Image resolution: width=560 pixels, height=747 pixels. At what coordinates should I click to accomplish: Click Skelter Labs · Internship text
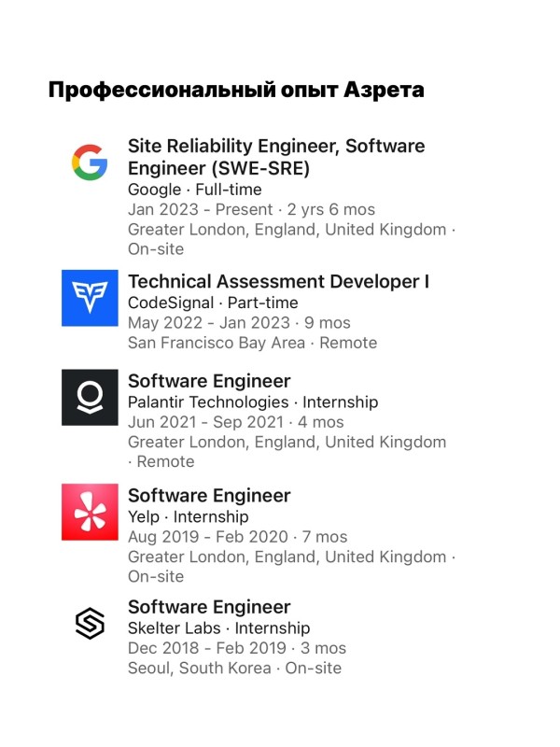coord(218,627)
